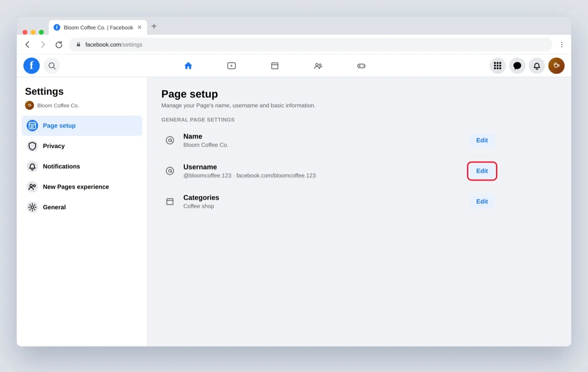The width and height of the screenshot is (588, 372).
Task: Open the Marketplace icon in top navigation
Action: click(275, 65)
